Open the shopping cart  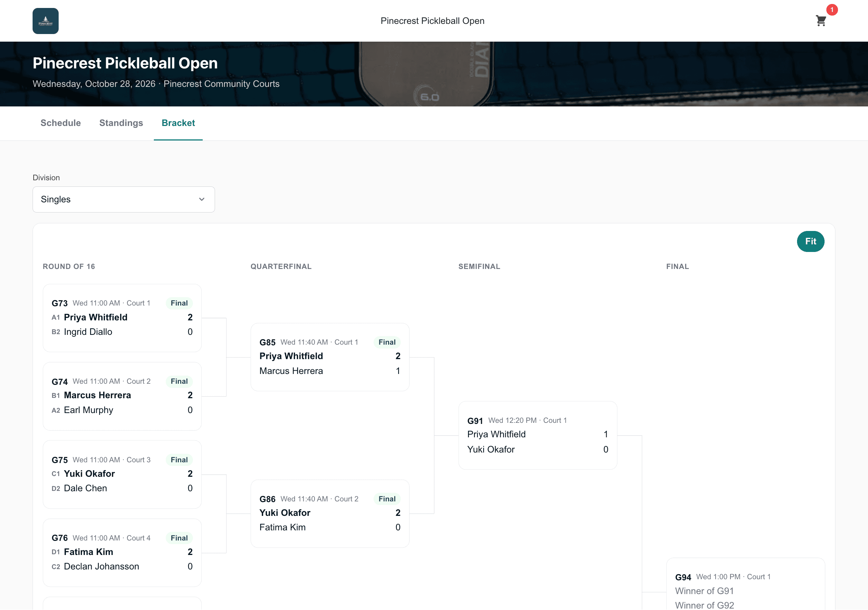(821, 21)
